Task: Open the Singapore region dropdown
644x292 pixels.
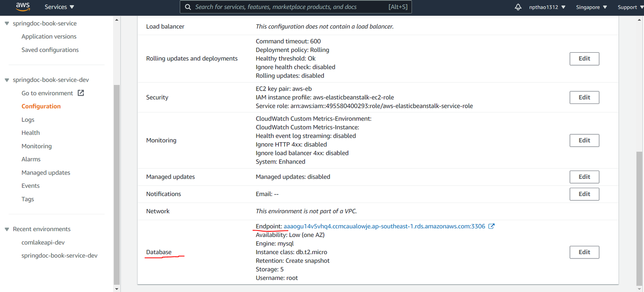Action: click(591, 7)
